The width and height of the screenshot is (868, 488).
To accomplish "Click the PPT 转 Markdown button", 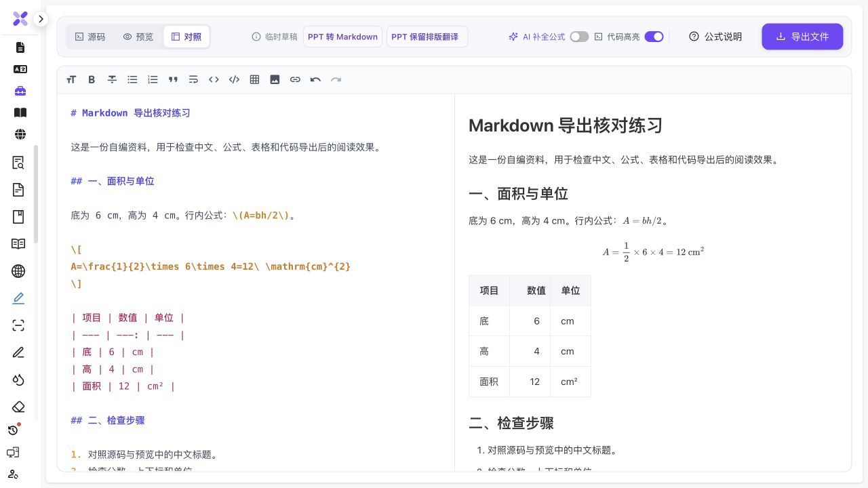I will [x=342, y=37].
